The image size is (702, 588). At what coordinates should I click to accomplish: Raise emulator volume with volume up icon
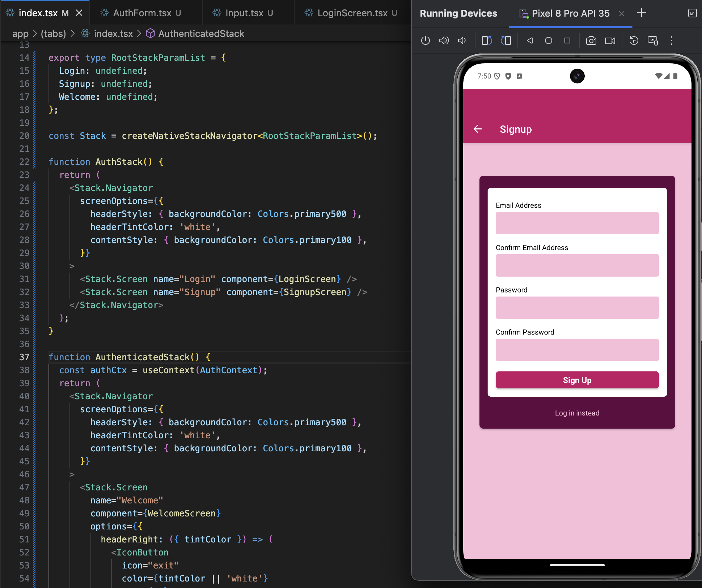pos(444,41)
